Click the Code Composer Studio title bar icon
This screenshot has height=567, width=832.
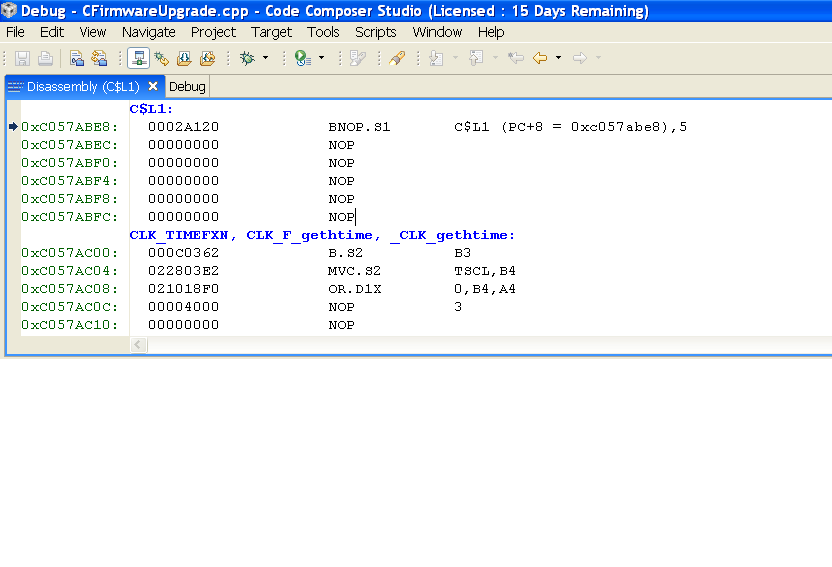click(9, 10)
